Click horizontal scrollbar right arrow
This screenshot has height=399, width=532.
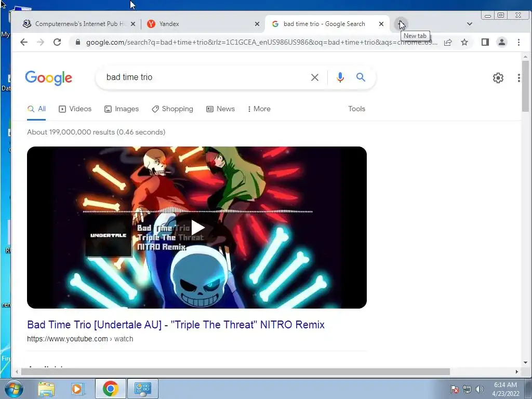(x=517, y=372)
